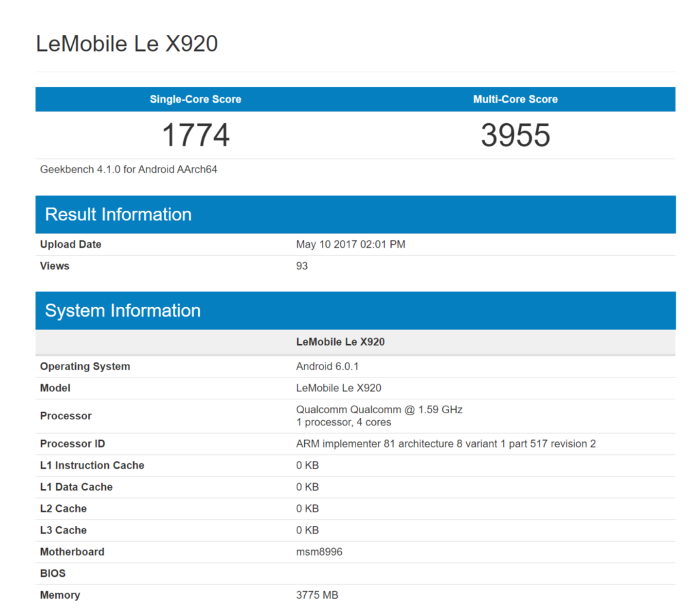
Task: Select the single-core score value 1774
Action: tap(196, 135)
